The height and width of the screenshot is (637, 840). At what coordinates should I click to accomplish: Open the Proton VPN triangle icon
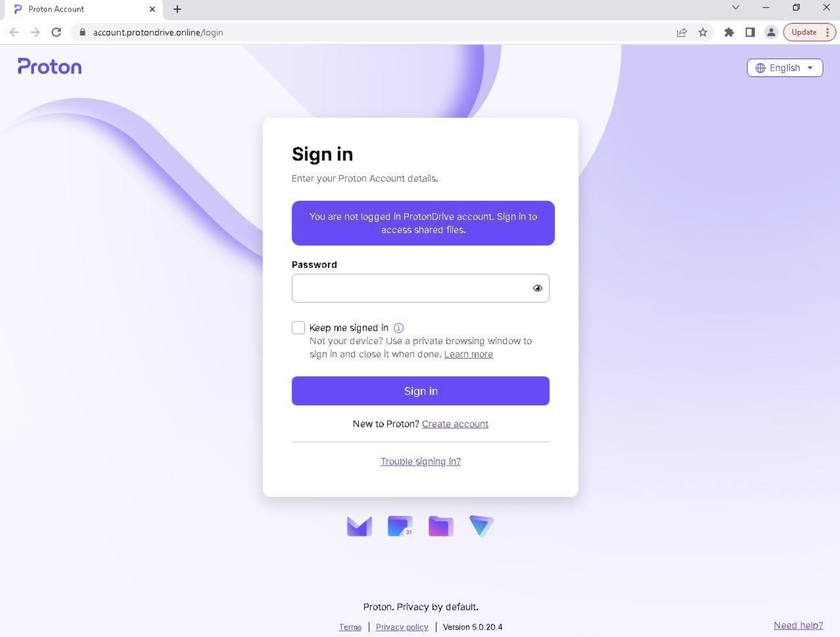click(481, 526)
